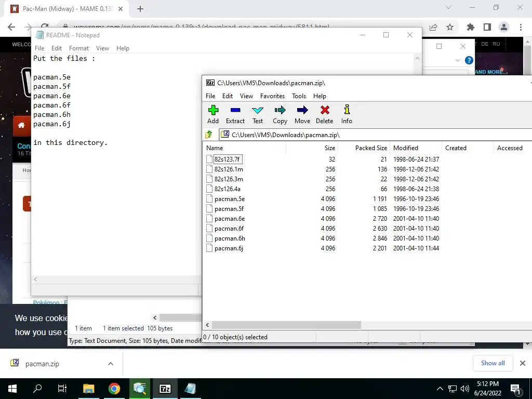Click the Extract icon in 7-Zip
The width and height of the screenshot is (532, 399).
click(x=235, y=114)
